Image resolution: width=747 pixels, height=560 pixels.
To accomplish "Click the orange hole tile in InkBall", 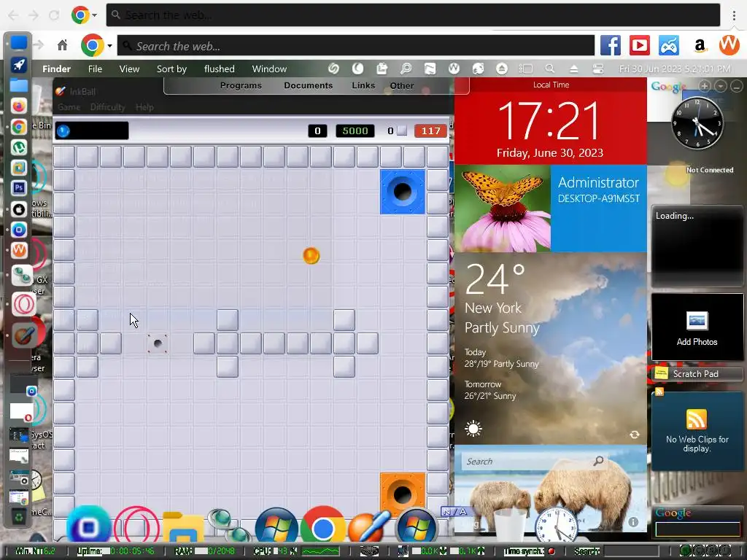I will 403,494.
